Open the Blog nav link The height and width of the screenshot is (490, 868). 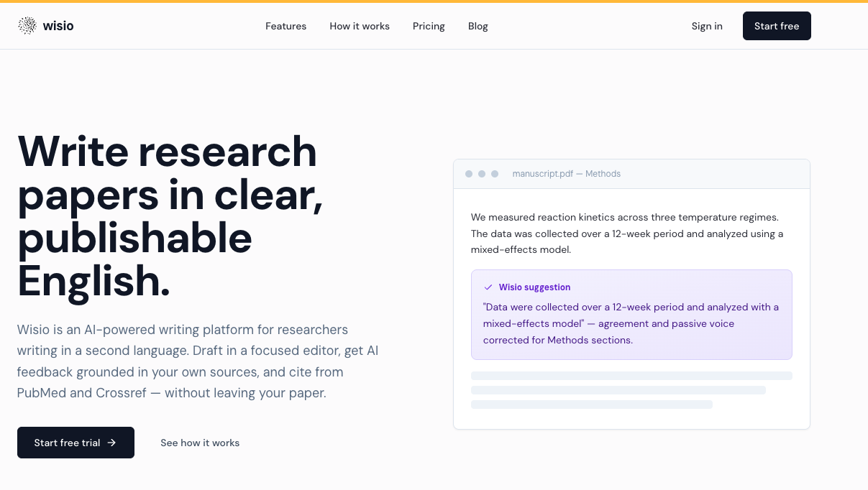478,26
